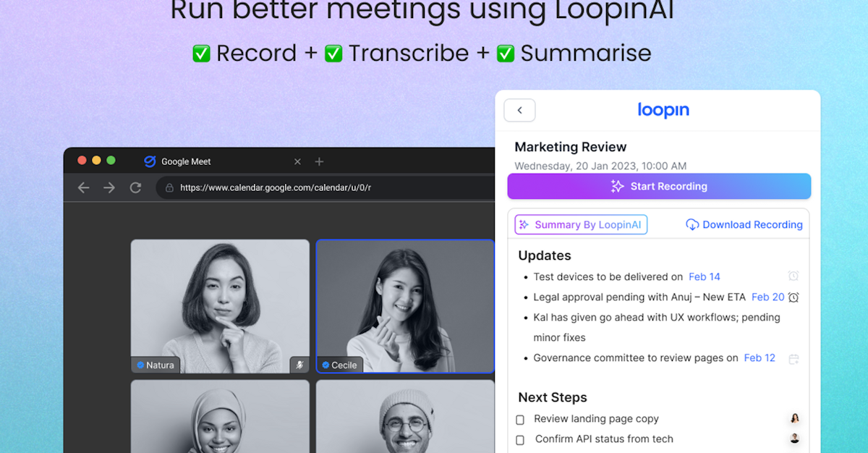
Task: Click the Next Steps heading
Action: point(553,397)
